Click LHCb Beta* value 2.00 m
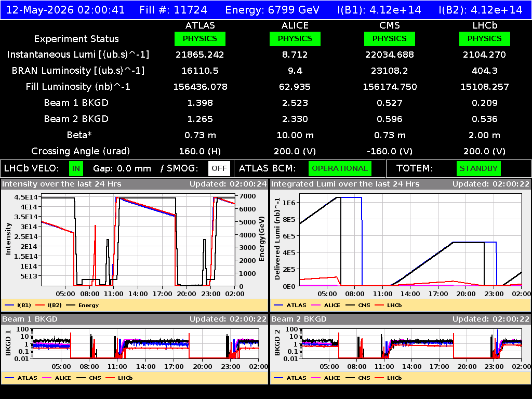This screenshot has height=399, width=532. (x=485, y=135)
